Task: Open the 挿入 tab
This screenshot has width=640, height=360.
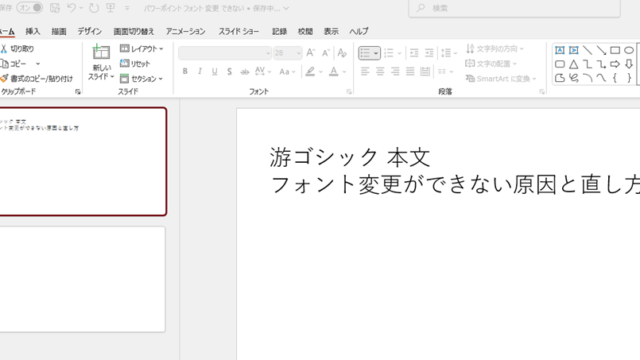Action: 33,31
